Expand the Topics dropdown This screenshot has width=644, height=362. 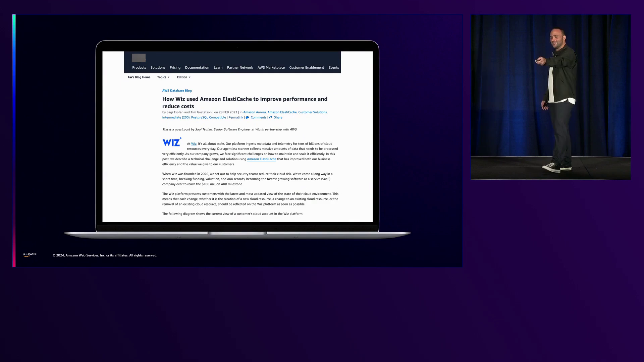point(163,77)
